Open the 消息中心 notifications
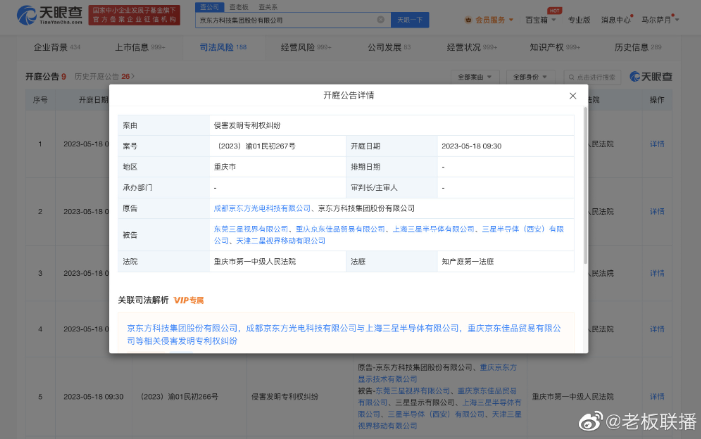701x439 pixels. [x=616, y=20]
